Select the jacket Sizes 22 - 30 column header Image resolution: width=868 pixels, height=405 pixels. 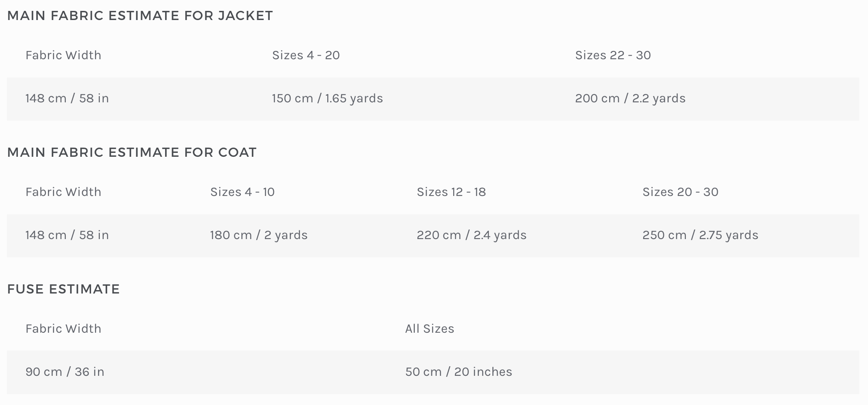coord(613,55)
